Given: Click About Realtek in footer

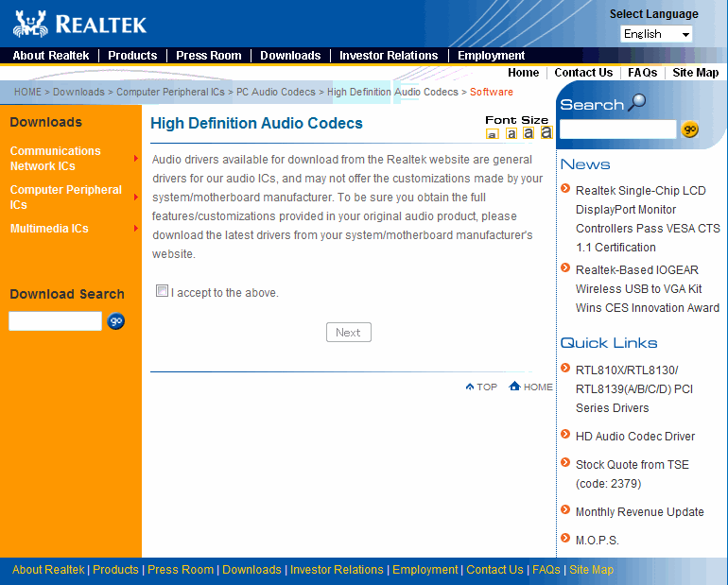Looking at the screenshot, I should point(48,570).
